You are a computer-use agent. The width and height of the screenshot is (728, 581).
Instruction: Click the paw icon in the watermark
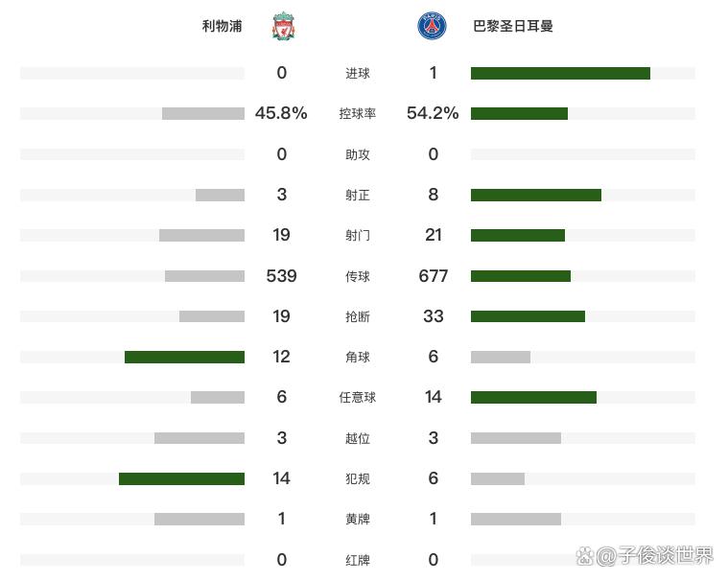pyautogui.click(x=585, y=555)
